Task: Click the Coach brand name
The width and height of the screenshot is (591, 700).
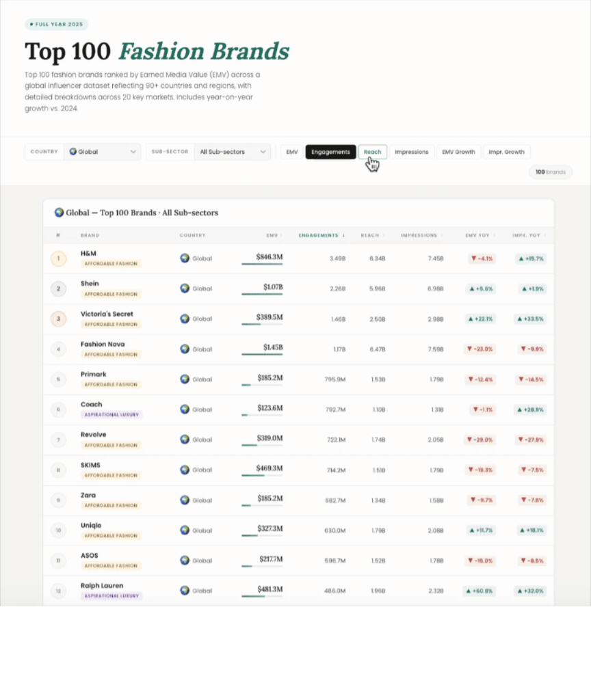Action: point(92,404)
